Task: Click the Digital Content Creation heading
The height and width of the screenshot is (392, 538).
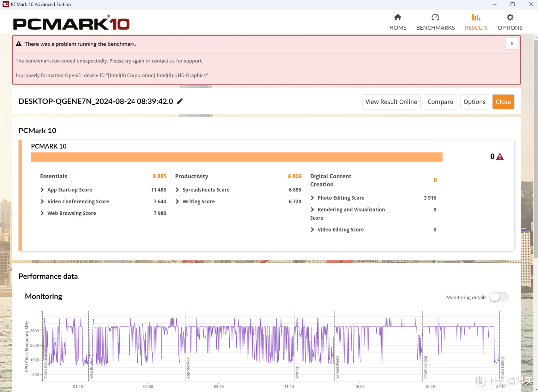Action: (330, 180)
